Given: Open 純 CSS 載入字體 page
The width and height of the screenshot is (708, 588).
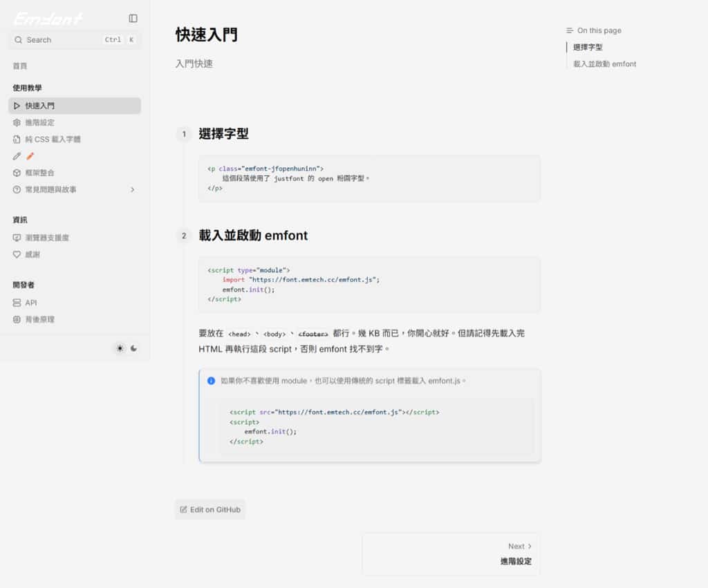Looking at the screenshot, I should 75,139.
